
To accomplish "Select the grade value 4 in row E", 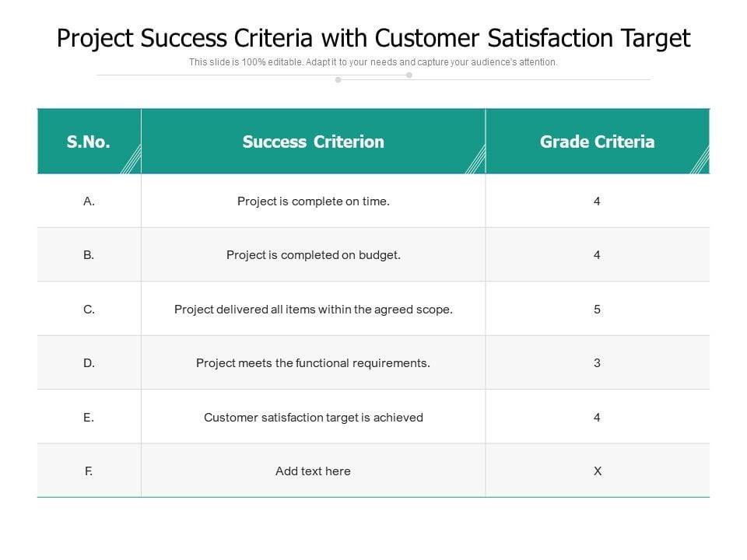I will click(x=597, y=418).
